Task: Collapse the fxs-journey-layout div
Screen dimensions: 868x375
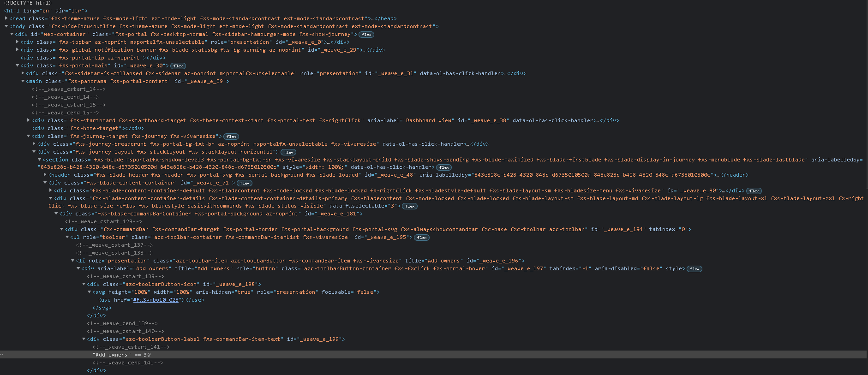Action: [x=34, y=152]
